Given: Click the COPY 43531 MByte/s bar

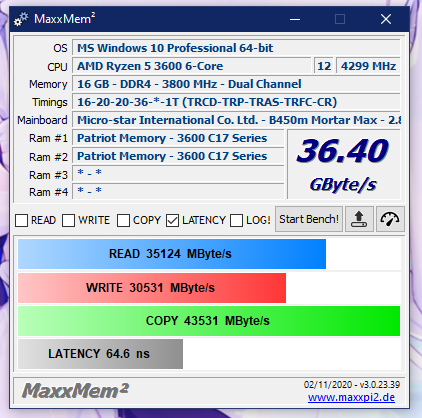Looking at the screenshot, I should pos(209,321).
